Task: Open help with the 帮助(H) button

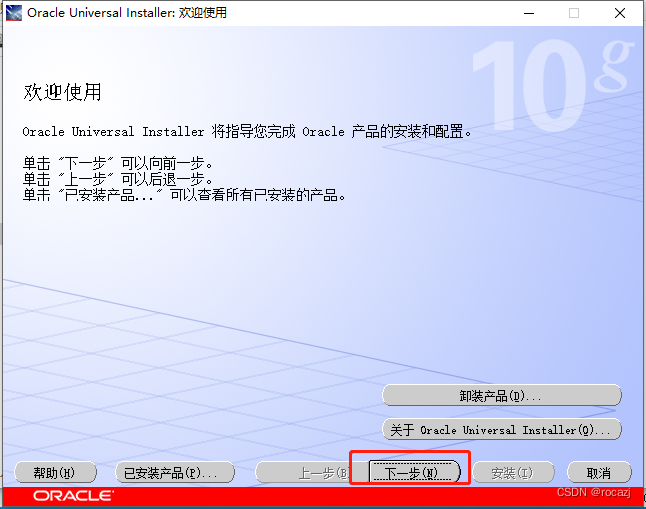Action: click(x=55, y=472)
